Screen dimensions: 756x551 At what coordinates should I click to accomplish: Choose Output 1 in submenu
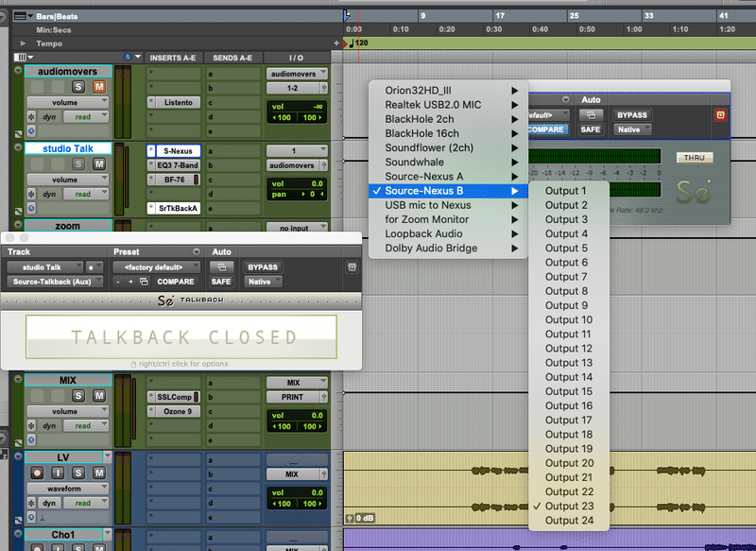[x=569, y=191]
